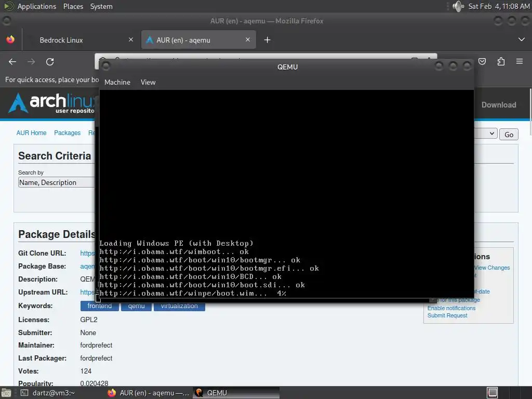Click the QEMU window menu button at top-left
This screenshot has height=399, width=532.
click(106, 66)
